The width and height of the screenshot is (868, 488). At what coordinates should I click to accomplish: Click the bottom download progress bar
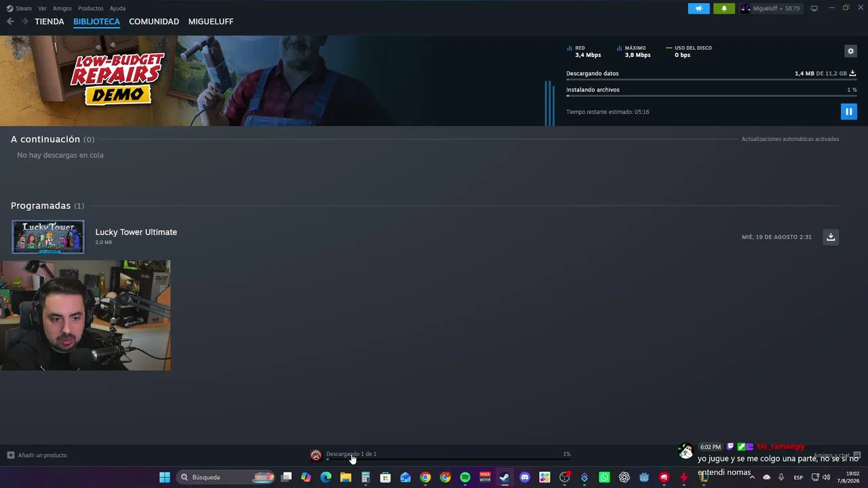point(448,460)
